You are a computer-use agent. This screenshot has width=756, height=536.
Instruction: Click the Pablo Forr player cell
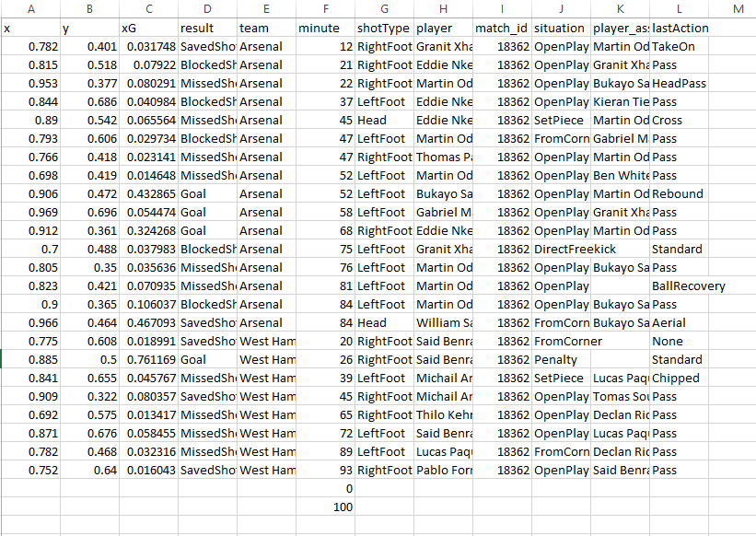(443, 471)
